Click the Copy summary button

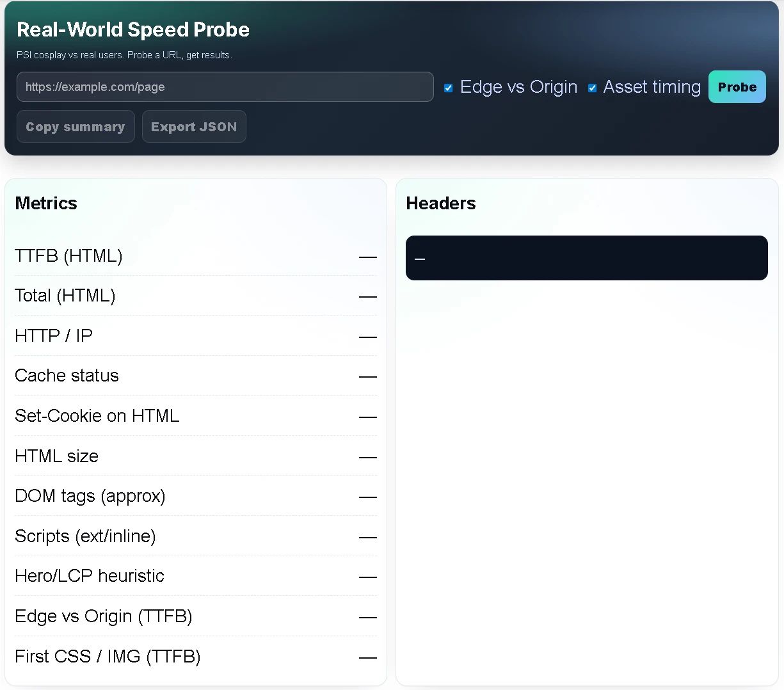pyautogui.click(x=75, y=126)
